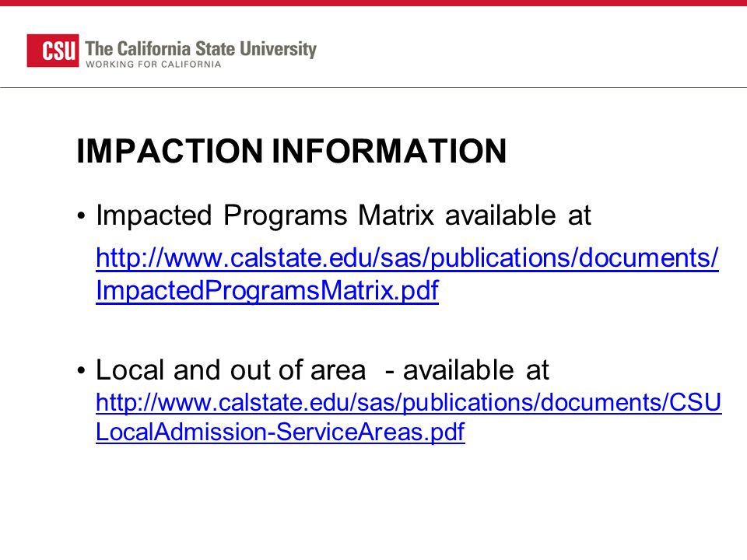Click the word Matrix in first bullet
Screen dimensions: 747x560
[396, 215]
